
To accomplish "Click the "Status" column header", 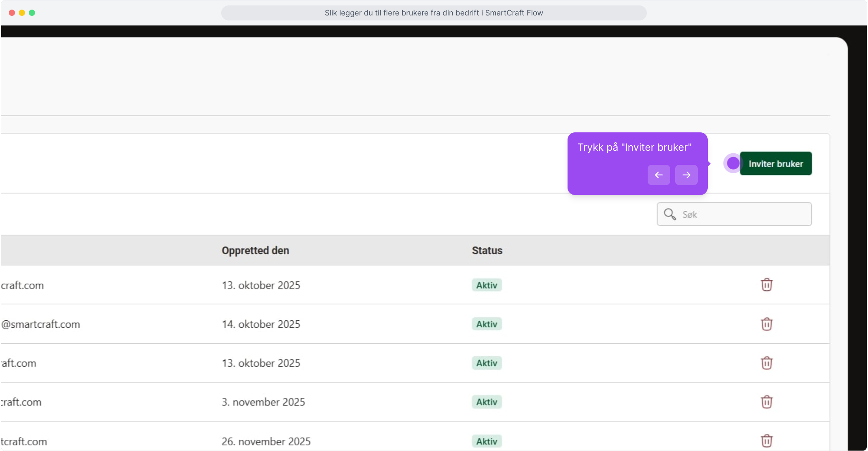I will [x=487, y=251].
